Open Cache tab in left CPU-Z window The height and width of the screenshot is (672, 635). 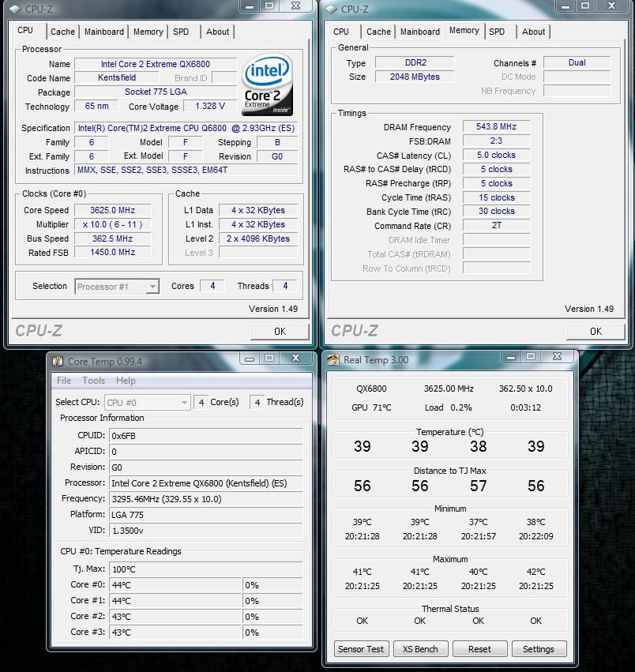click(x=62, y=32)
